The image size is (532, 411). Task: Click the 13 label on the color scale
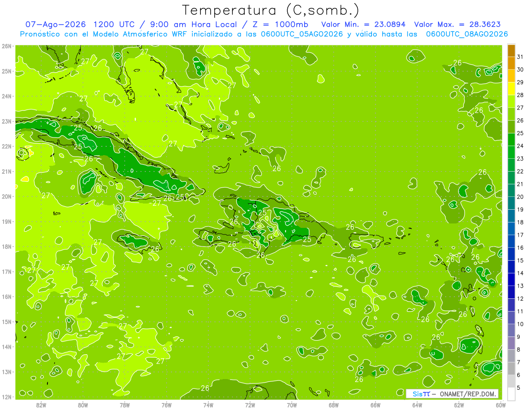[520, 286]
